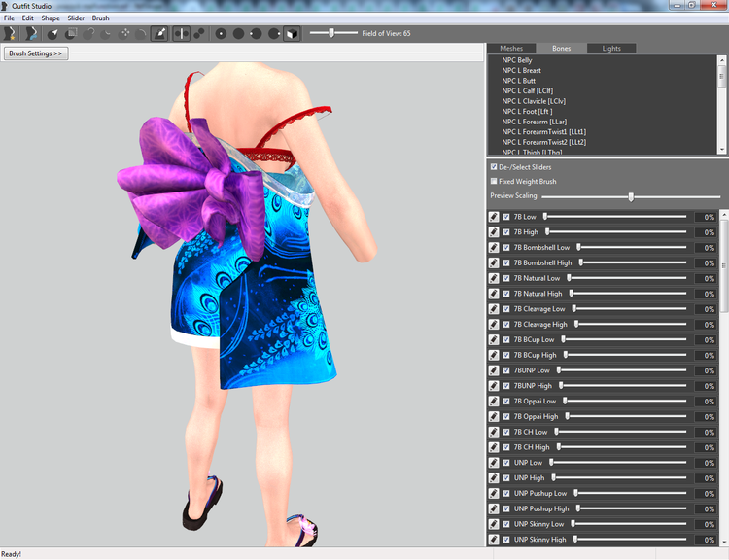
Task: Open the File menu
Action: point(9,18)
